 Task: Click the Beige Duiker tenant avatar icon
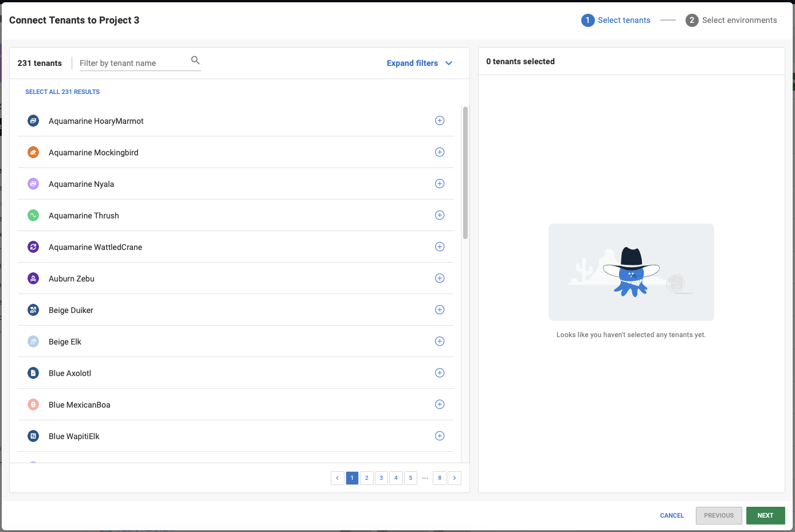33,310
